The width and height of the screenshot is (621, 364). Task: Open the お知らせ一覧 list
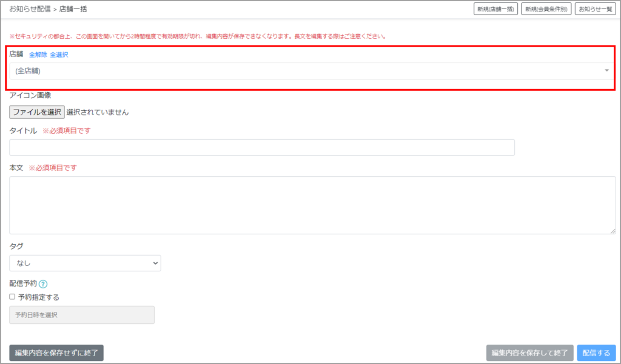pyautogui.click(x=595, y=9)
